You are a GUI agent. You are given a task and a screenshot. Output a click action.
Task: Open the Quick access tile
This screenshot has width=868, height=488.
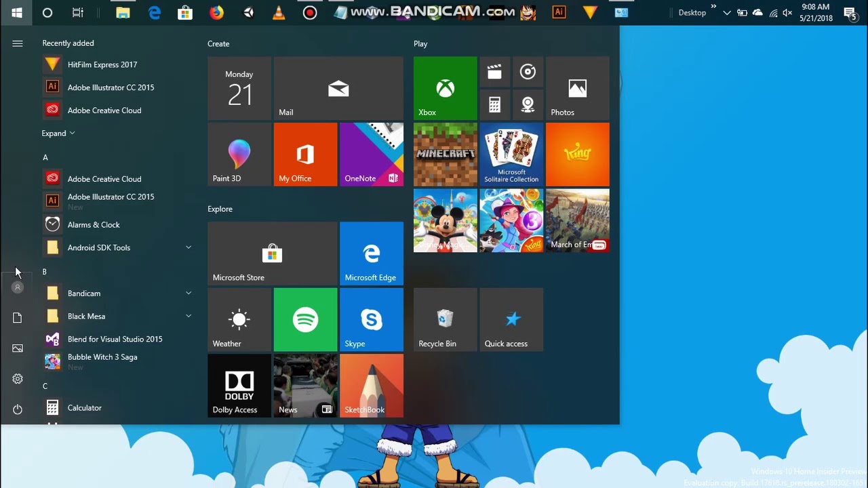click(x=511, y=319)
